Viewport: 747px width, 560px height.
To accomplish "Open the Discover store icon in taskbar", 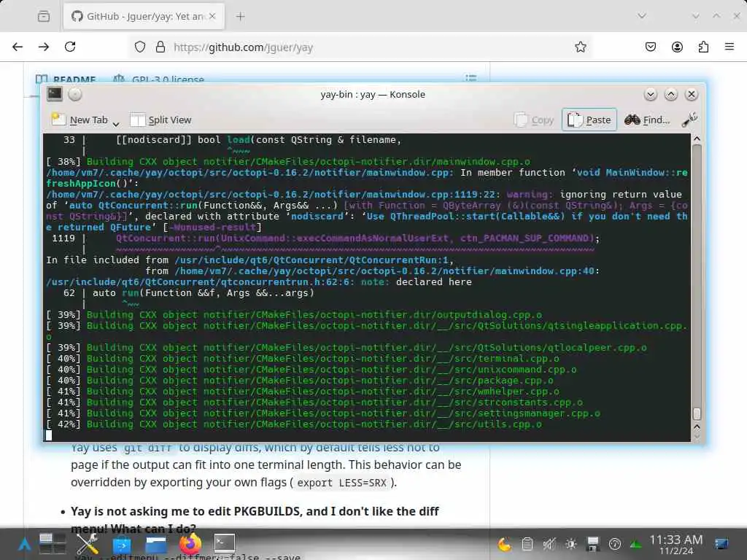I will [x=122, y=544].
